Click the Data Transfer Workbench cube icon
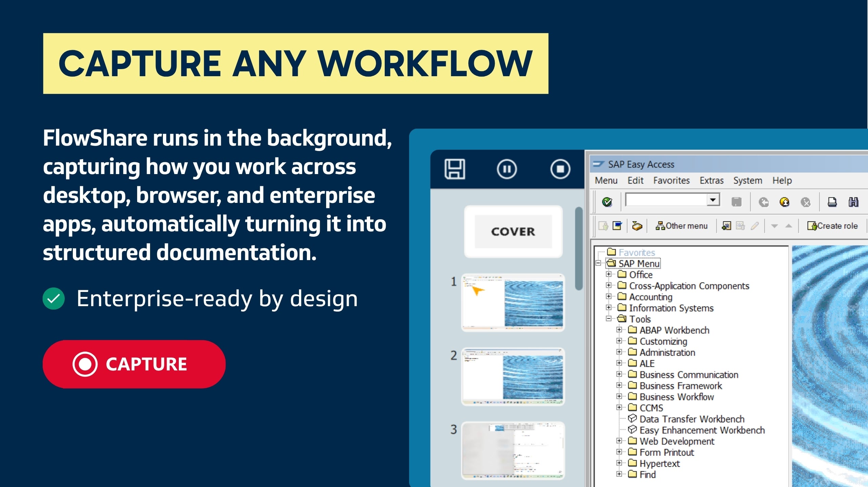868x487 pixels. point(632,419)
